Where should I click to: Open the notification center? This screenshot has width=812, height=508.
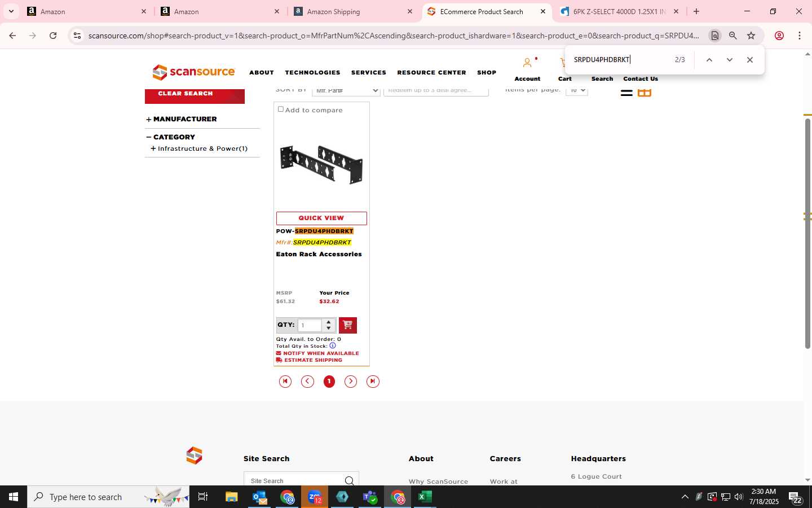[796, 497]
